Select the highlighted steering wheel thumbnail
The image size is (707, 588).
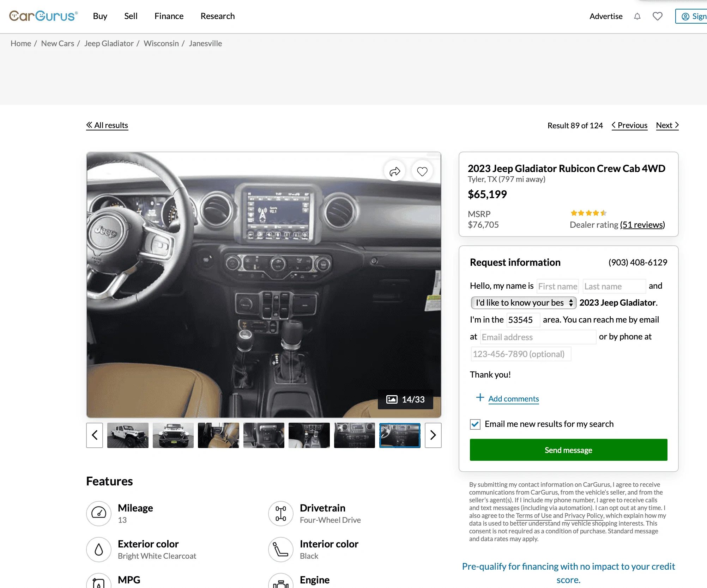(400, 435)
